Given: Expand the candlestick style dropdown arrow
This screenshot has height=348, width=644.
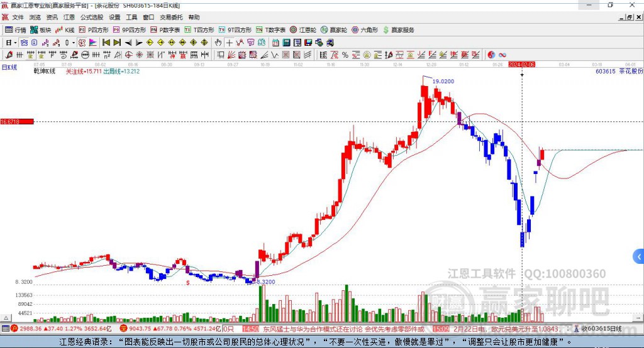Looking at the screenshot, I should point(73,43).
